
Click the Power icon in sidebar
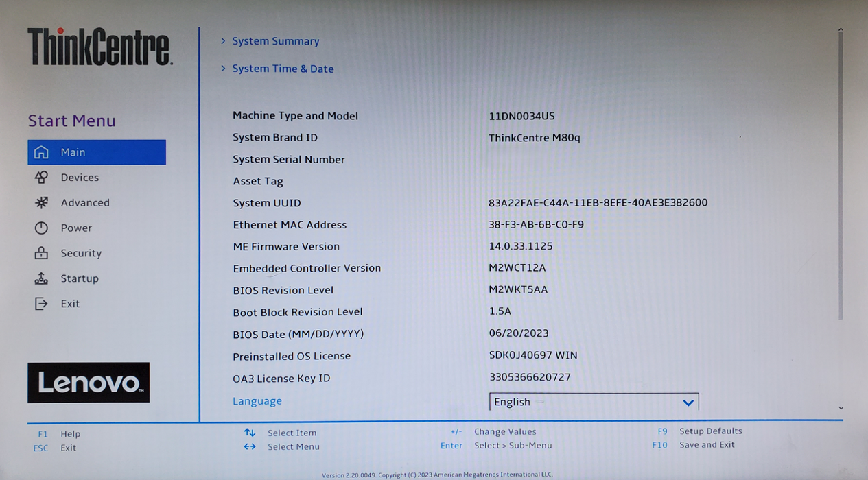pyautogui.click(x=41, y=228)
